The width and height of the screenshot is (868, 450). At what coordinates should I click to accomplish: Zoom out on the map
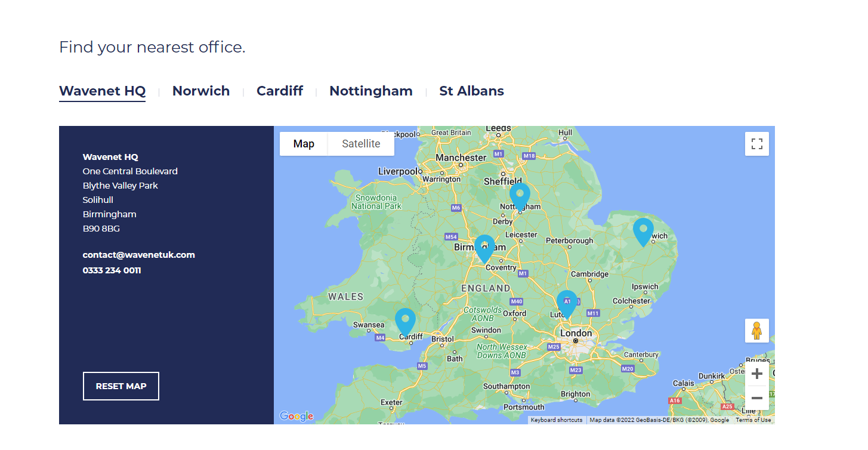click(756, 398)
